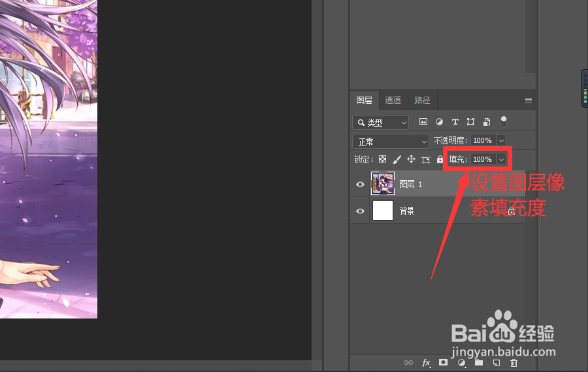
Task: Filter layers by shape layer icon
Action: pyautogui.click(x=470, y=122)
